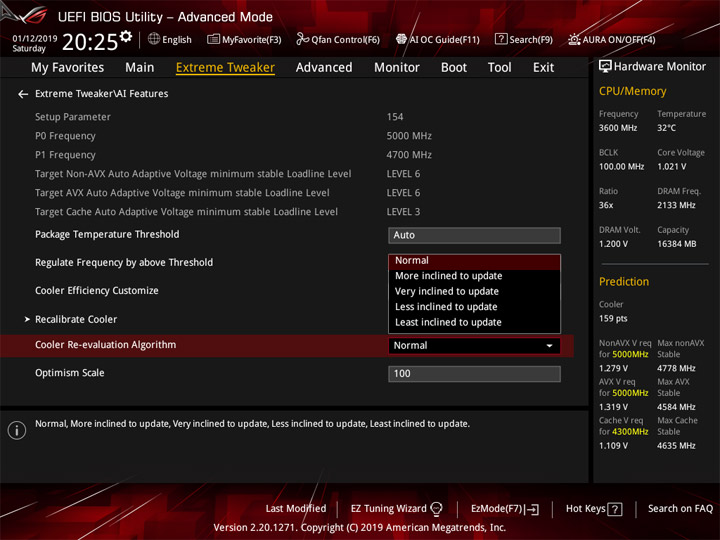Screen dimensions: 720x540
Task: Click the 20:25 clock display
Action: click(90, 42)
